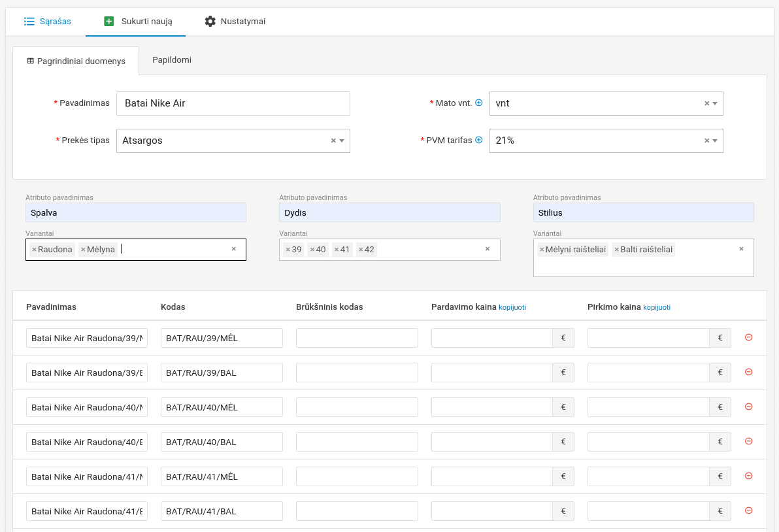Remove the Balti raišteliai tag
779x532 pixels.
tap(616, 250)
